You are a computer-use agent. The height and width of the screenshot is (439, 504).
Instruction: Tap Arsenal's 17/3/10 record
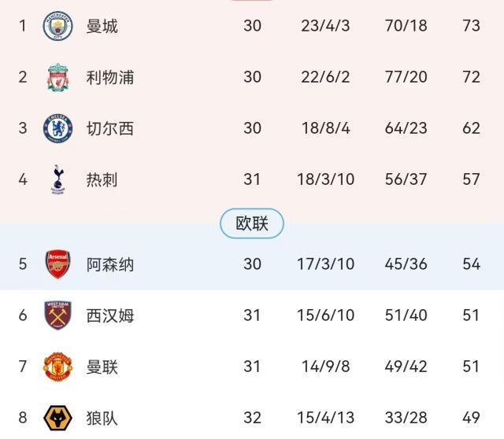click(328, 264)
